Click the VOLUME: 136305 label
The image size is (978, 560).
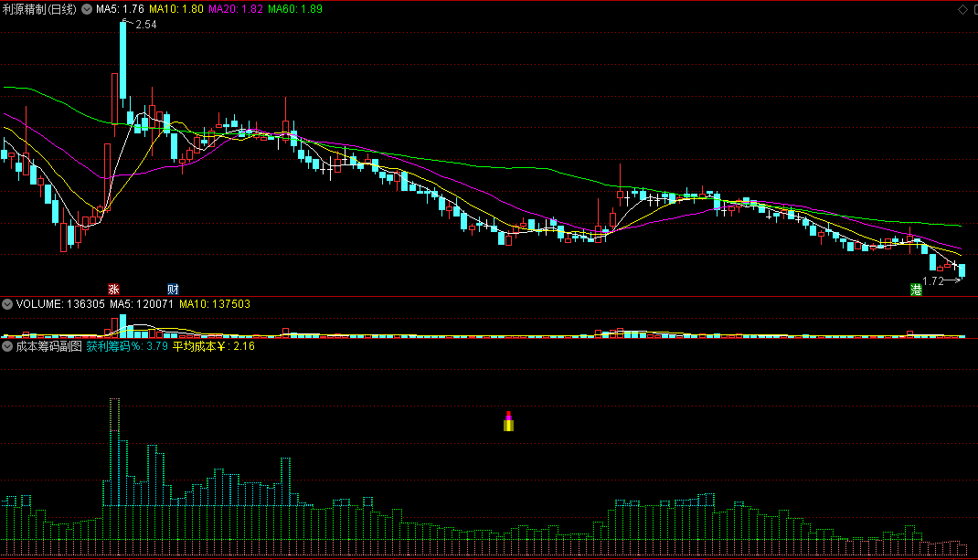point(60,304)
